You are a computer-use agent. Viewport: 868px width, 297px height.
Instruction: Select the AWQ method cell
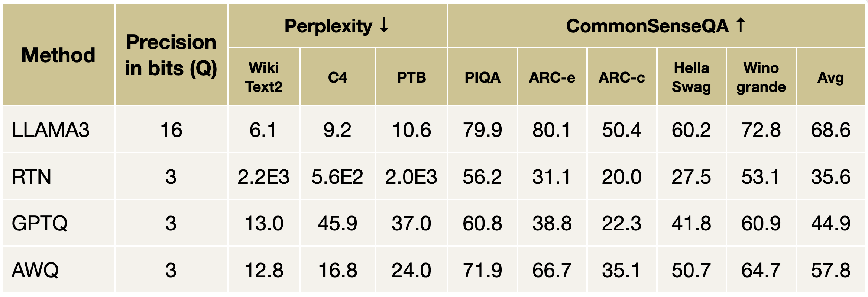tap(35, 270)
